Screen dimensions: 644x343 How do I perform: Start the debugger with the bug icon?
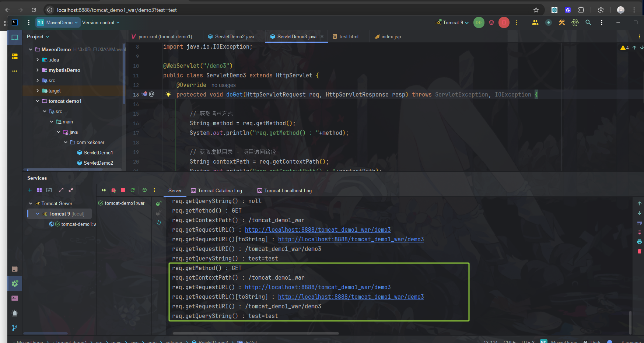tap(491, 22)
